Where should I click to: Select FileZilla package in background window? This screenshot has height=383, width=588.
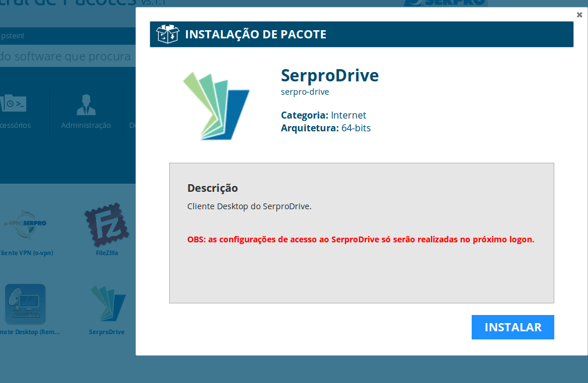(x=107, y=230)
